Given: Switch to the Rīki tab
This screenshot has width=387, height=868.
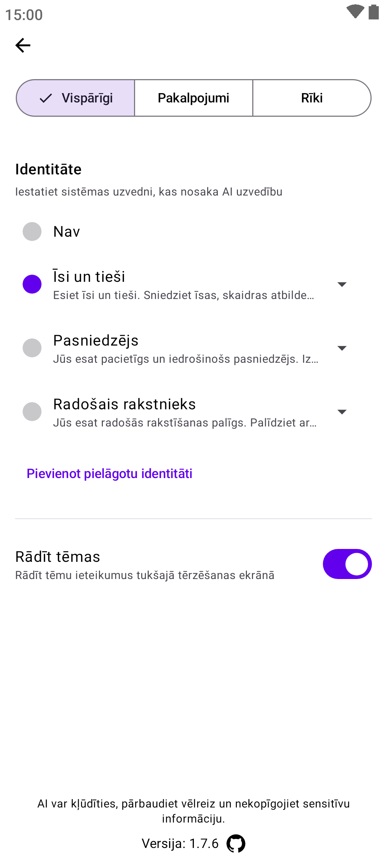Looking at the screenshot, I should point(312,98).
